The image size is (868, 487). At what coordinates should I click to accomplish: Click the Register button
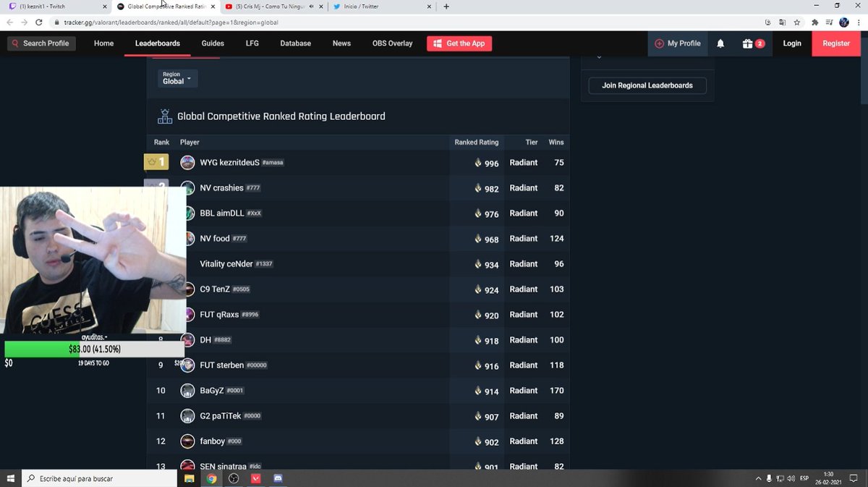[836, 43]
